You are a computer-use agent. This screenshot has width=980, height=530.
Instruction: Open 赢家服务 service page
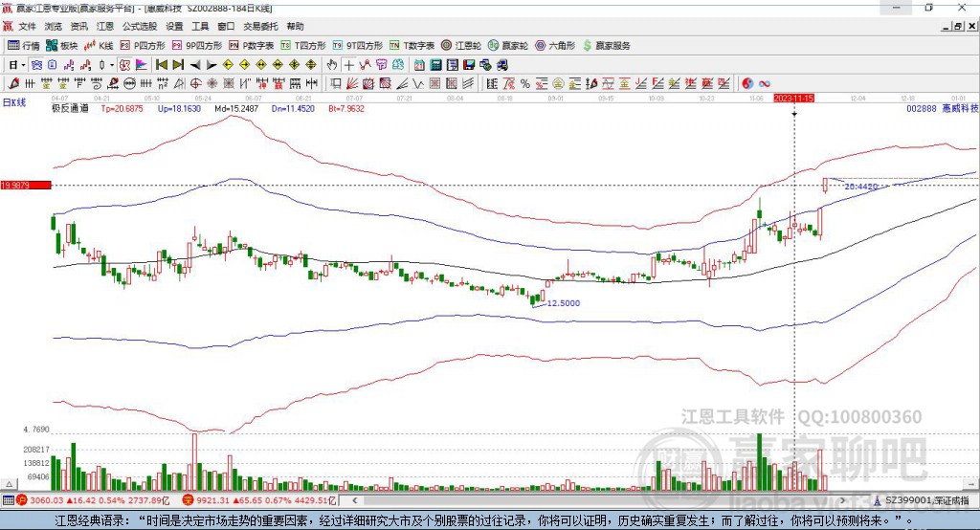pos(606,46)
